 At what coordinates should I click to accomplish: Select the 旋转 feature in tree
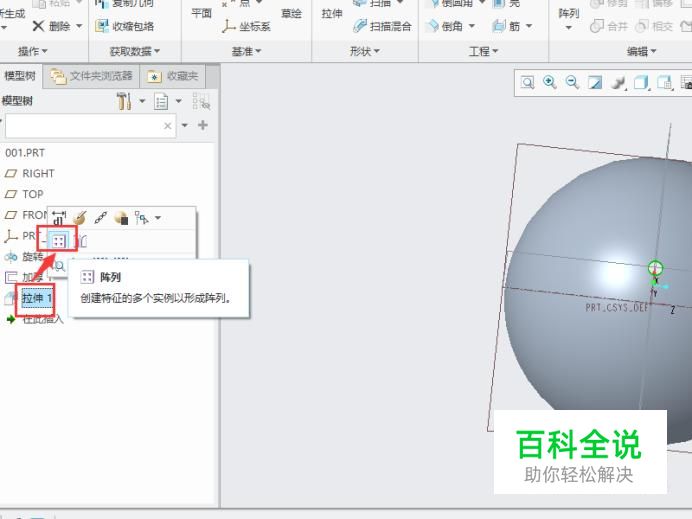(24, 256)
